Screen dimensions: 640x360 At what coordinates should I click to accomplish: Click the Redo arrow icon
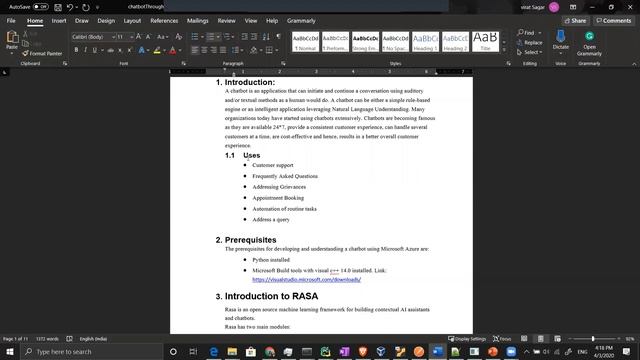86,7
